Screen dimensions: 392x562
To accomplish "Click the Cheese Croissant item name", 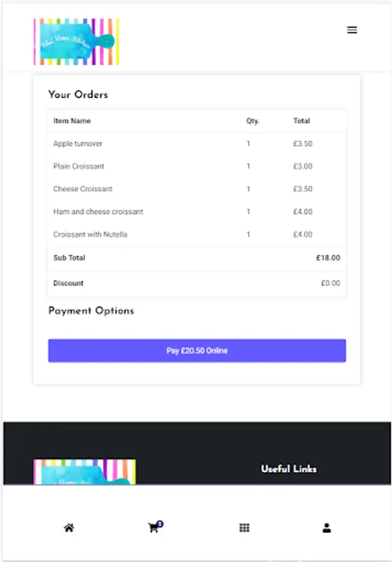I will 82,189.
